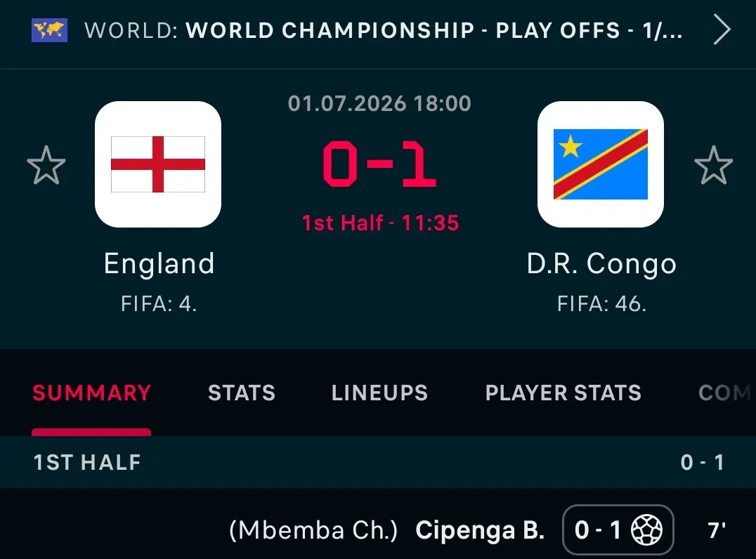Favorite D.R. Congo with the star icon

[x=713, y=165]
